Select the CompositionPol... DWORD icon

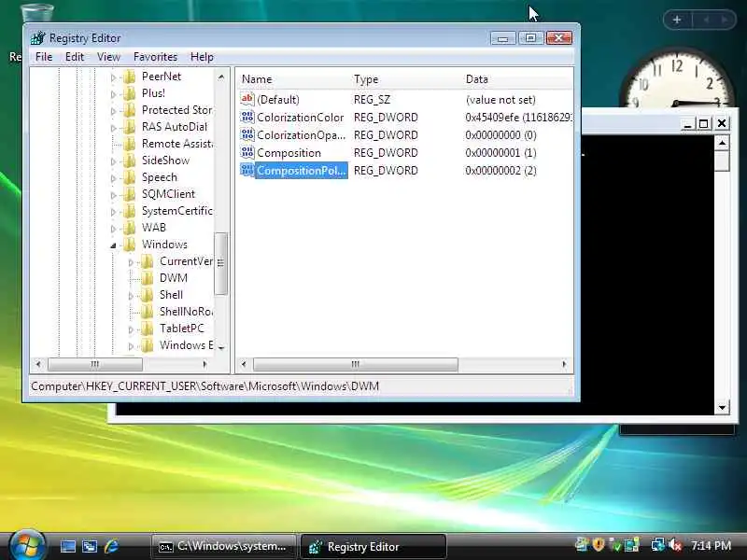tap(247, 170)
